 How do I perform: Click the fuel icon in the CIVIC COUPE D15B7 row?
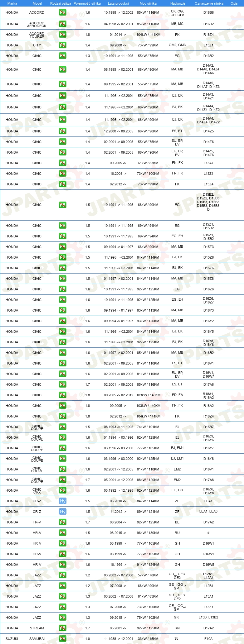62,427
